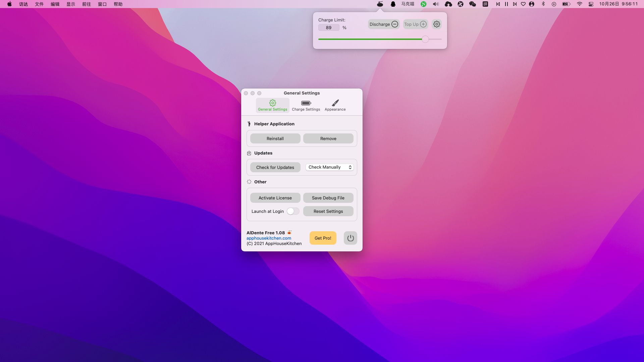Click the QQ penguin menu bar icon

pos(393,4)
